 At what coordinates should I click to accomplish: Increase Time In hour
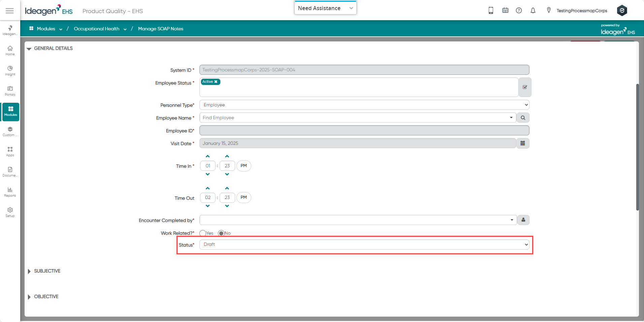208,156
